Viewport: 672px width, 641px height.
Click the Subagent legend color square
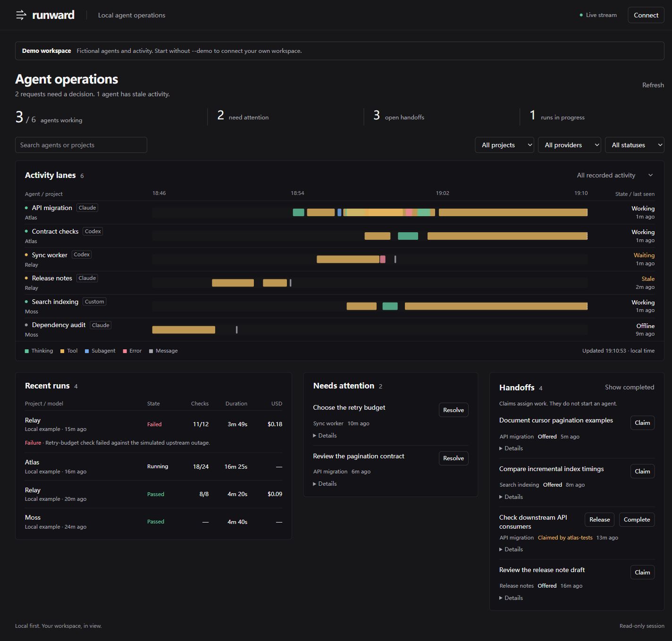point(87,351)
